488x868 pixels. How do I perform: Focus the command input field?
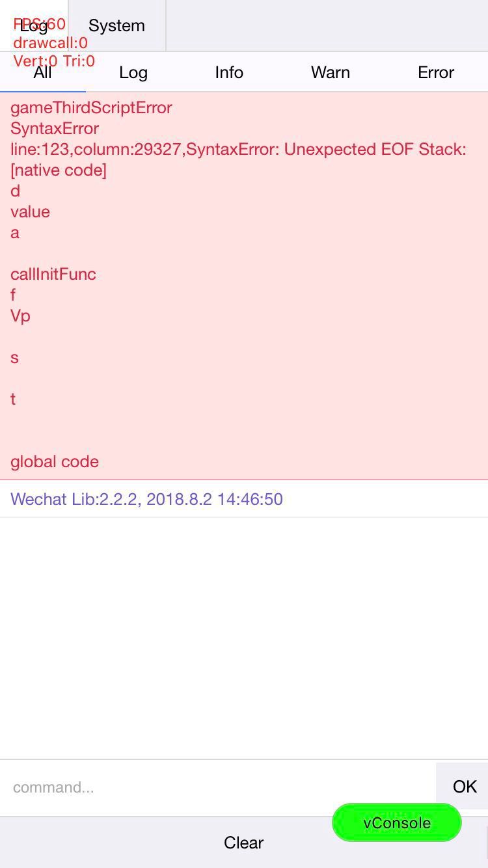[x=218, y=787]
